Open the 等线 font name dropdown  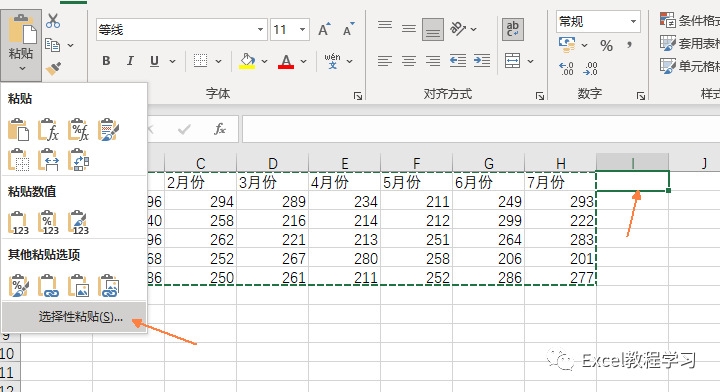coord(260,30)
